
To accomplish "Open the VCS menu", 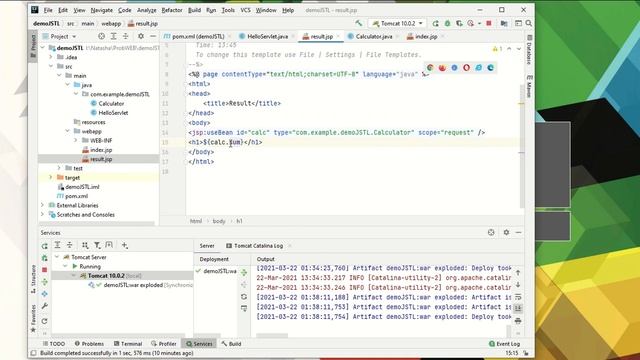I will [245, 10].
